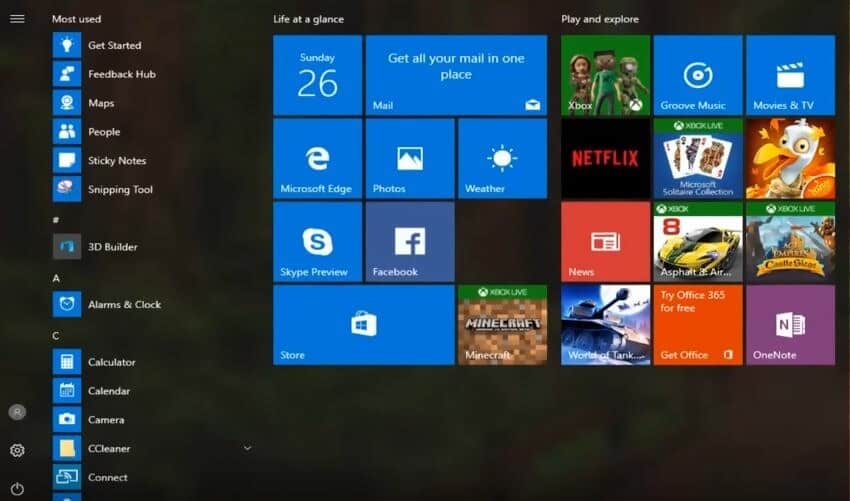Open the OneNote tile
850x501 pixels.
click(x=790, y=325)
